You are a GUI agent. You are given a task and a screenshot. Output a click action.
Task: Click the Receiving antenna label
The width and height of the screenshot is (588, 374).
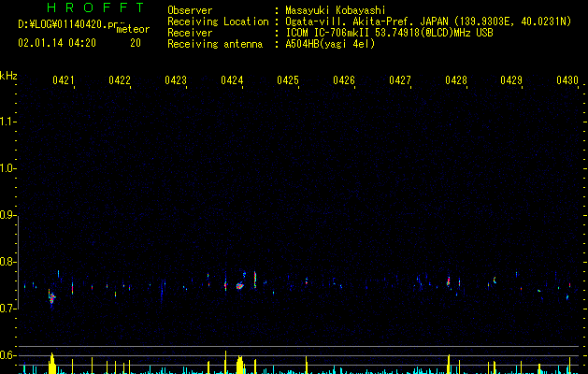[215, 44]
